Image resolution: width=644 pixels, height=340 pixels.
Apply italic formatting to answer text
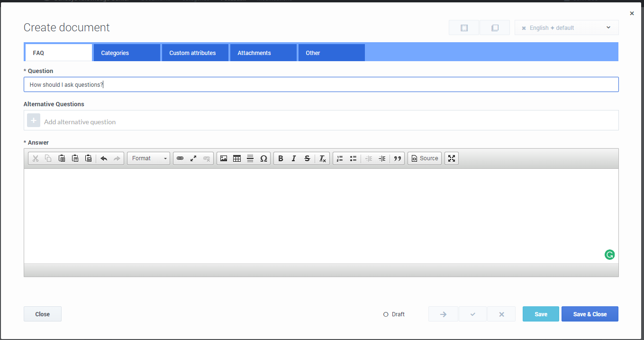pyautogui.click(x=294, y=158)
